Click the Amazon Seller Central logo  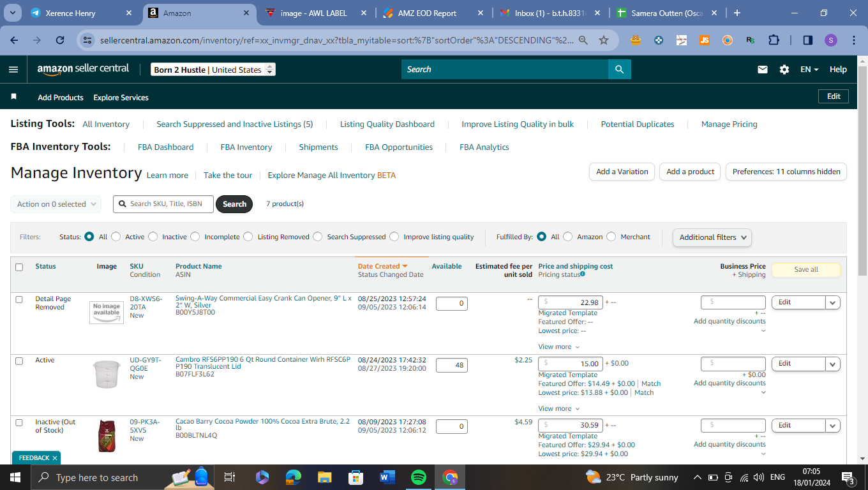pyautogui.click(x=83, y=70)
